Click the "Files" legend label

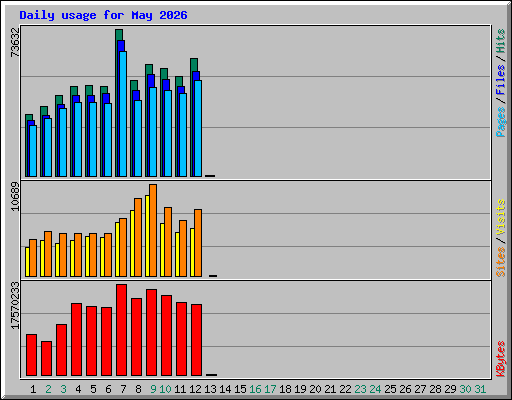tap(500, 80)
